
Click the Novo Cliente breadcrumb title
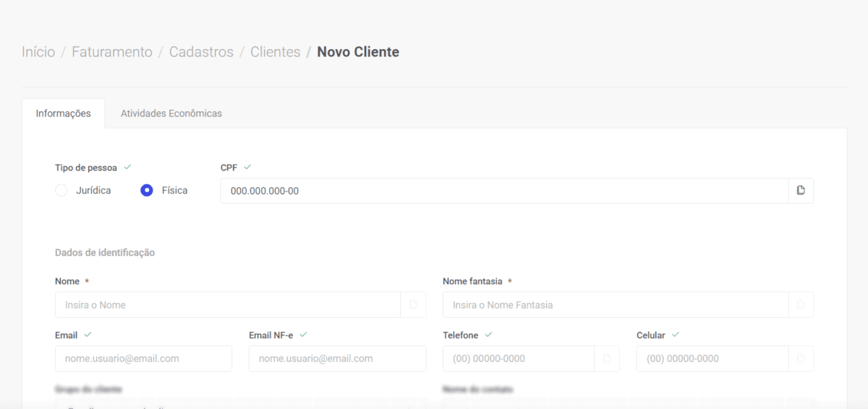coord(358,52)
